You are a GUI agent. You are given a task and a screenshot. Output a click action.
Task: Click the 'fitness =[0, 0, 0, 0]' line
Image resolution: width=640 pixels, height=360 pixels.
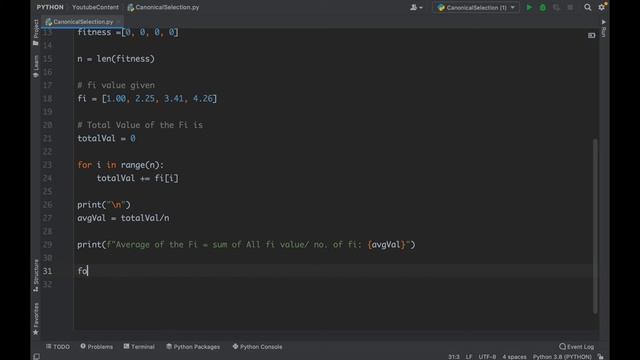128,32
